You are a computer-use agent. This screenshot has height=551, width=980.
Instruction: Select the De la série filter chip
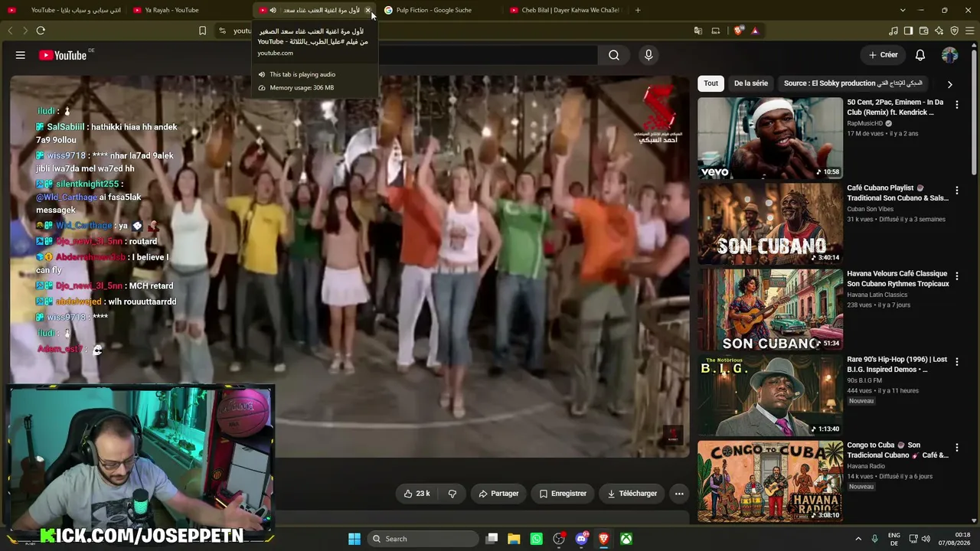pyautogui.click(x=751, y=83)
